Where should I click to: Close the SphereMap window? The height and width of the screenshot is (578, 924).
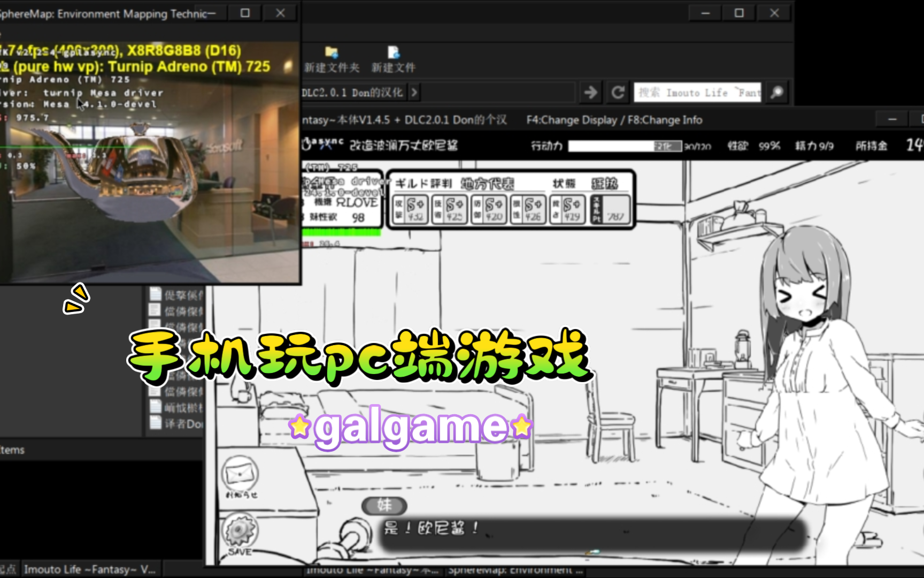[x=280, y=13]
